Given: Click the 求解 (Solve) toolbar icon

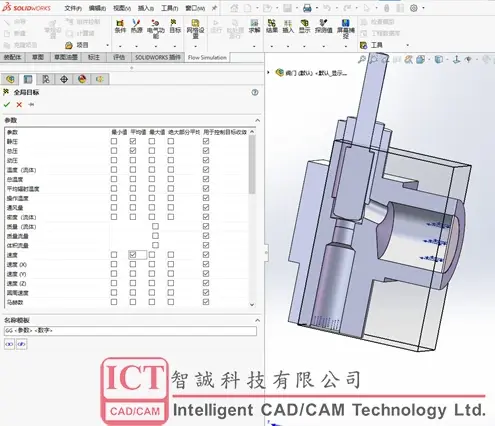Looking at the screenshot, I should coord(254,26).
